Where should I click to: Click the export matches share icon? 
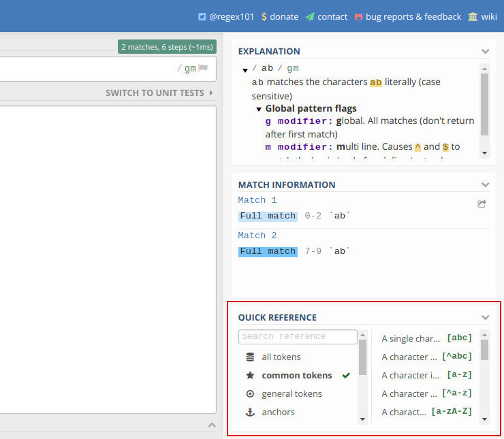(482, 204)
